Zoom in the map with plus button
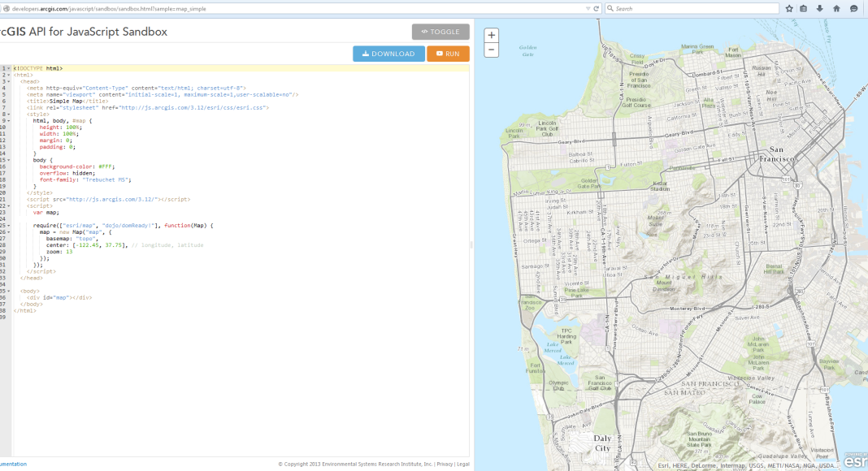The image size is (868, 471). tap(491, 36)
